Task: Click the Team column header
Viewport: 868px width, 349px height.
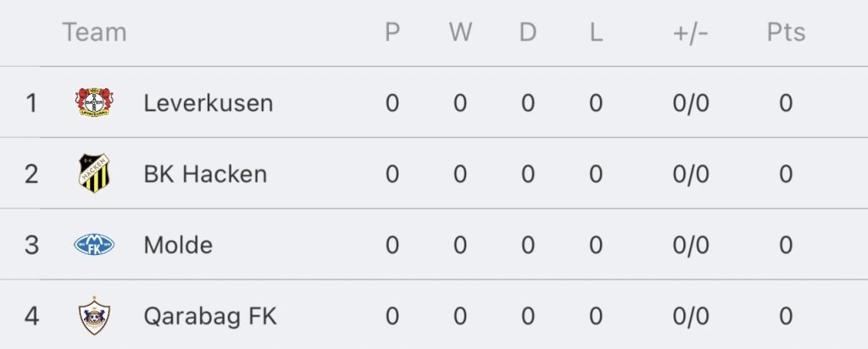Action: pos(94,32)
